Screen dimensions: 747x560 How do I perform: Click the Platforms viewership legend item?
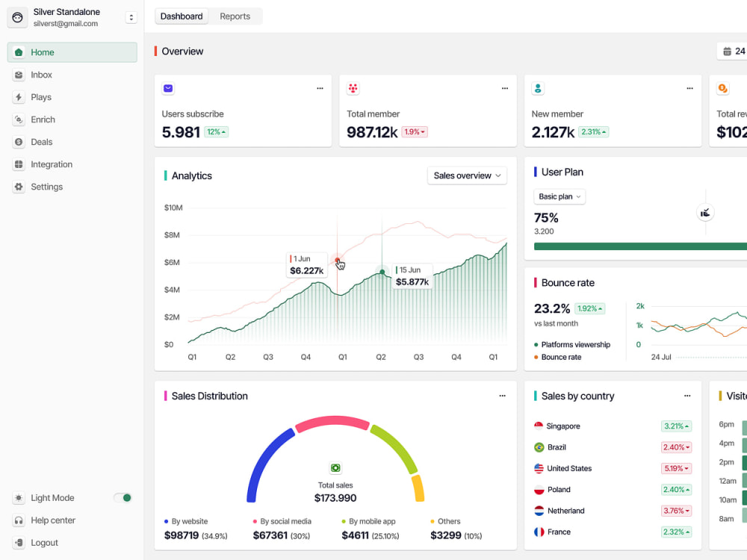[572, 344]
